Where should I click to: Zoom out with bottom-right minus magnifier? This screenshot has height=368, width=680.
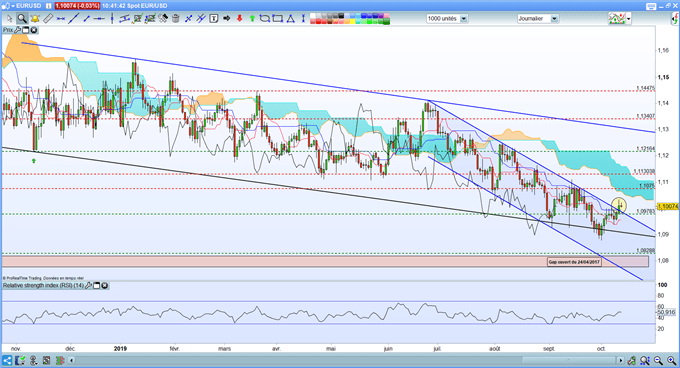659,360
